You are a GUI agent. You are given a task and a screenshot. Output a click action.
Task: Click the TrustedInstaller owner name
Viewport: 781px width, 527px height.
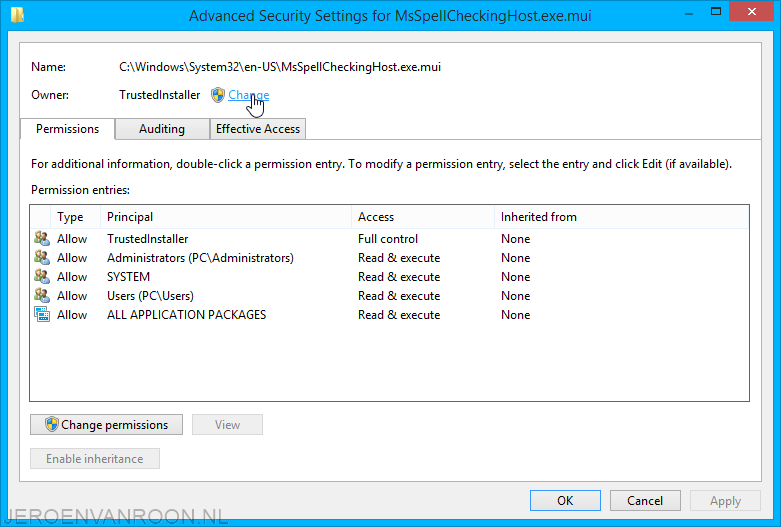tap(159, 95)
